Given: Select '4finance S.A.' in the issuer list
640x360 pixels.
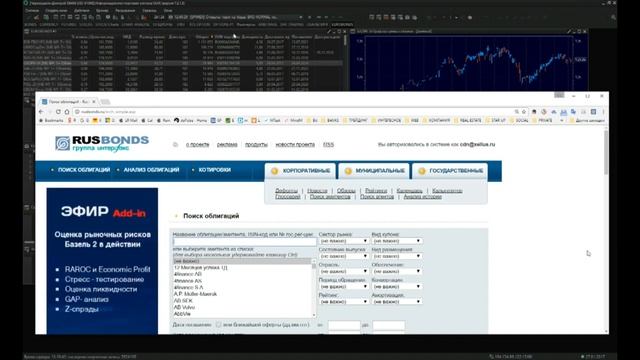Looking at the screenshot, I should point(242,287).
